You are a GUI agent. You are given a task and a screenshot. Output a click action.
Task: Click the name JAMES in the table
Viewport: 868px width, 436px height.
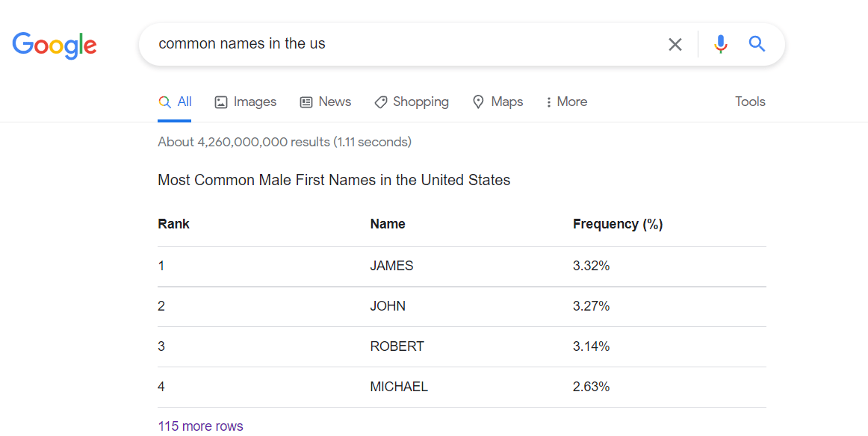click(x=391, y=266)
